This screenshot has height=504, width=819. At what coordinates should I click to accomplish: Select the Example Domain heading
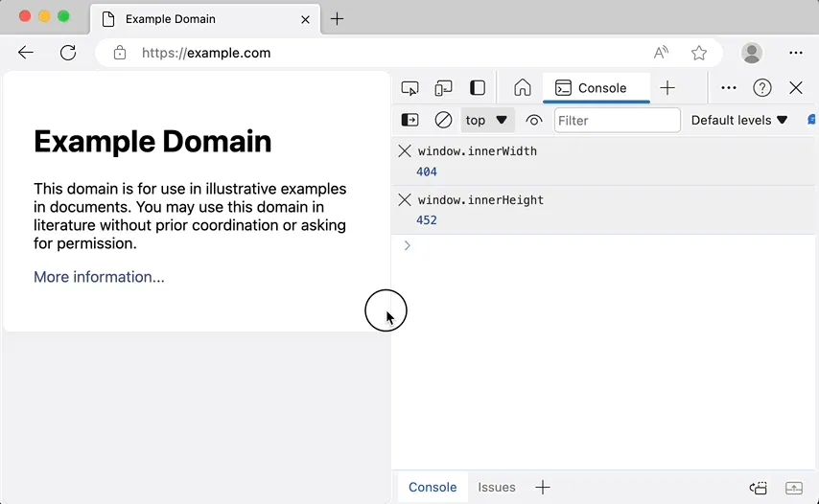point(152,142)
